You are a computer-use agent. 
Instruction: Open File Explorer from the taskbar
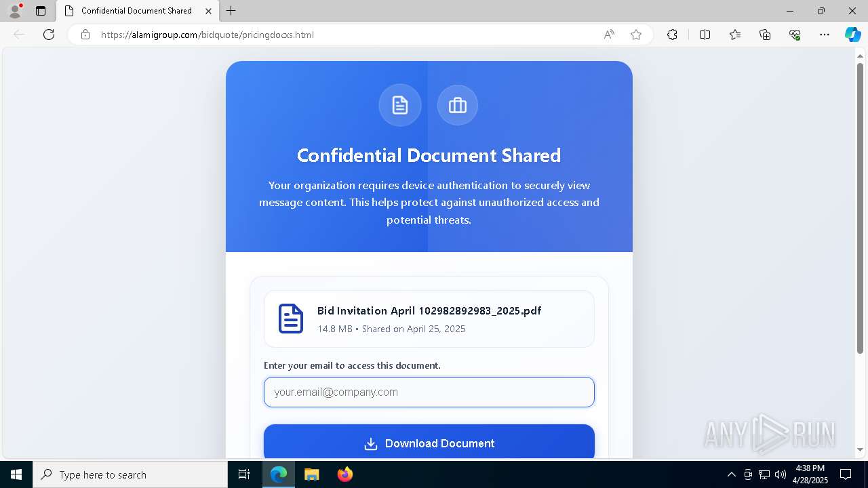pos(311,474)
